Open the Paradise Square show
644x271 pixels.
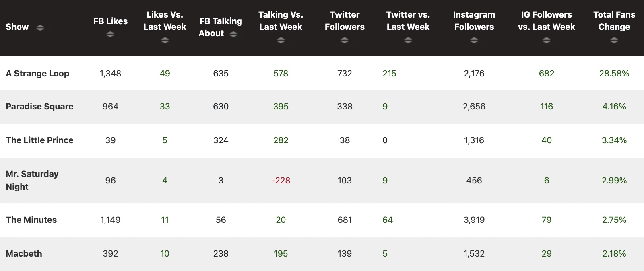(39, 107)
